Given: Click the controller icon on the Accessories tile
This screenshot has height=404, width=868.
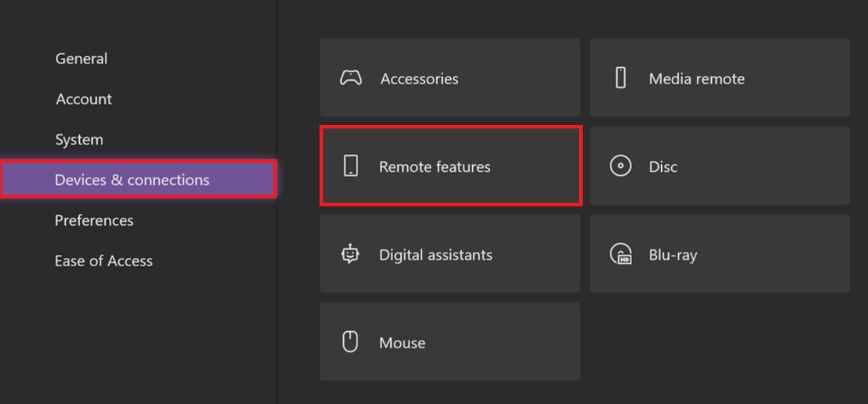Looking at the screenshot, I should (x=350, y=78).
